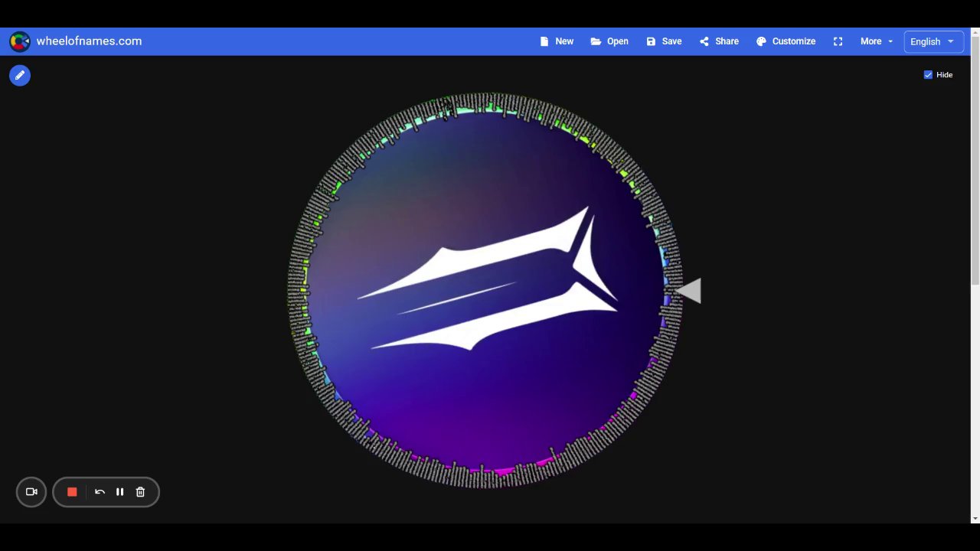The width and height of the screenshot is (980, 551).
Task: Open a saved wheel
Action: pos(609,41)
